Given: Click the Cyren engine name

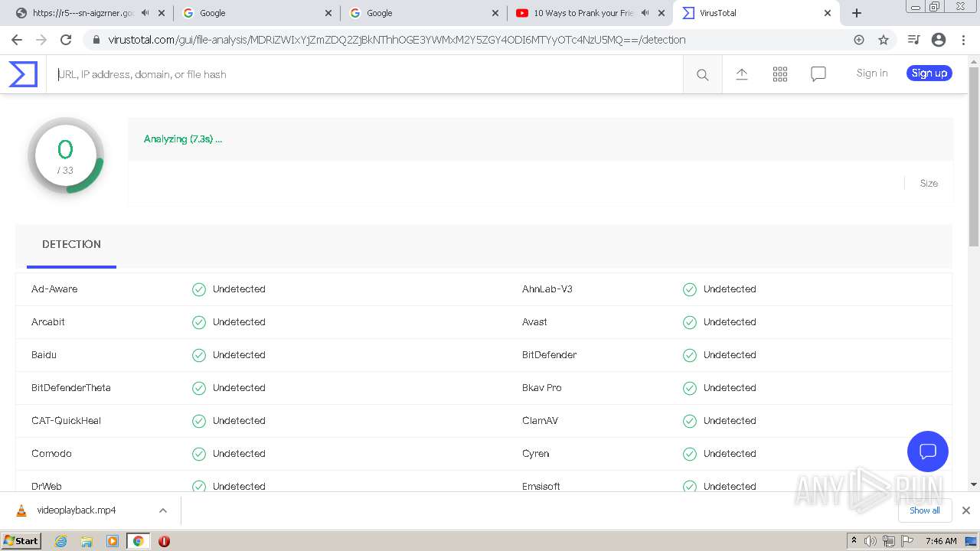Looking at the screenshot, I should coord(536,454).
